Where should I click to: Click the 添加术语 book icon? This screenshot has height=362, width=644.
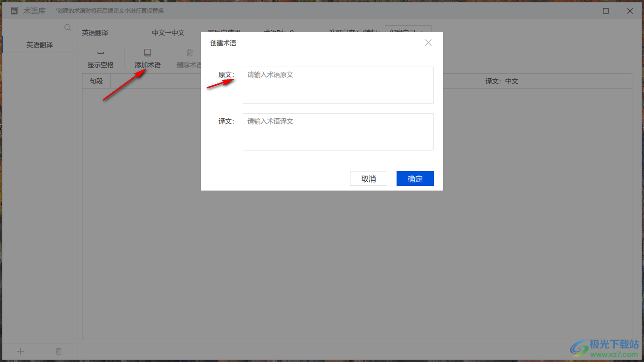pos(148,53)
